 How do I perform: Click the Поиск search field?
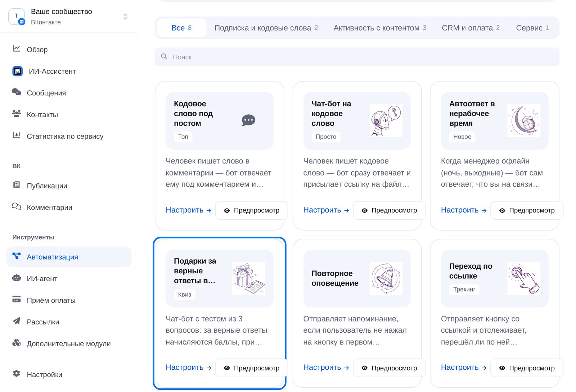click(x=357, y=57)
